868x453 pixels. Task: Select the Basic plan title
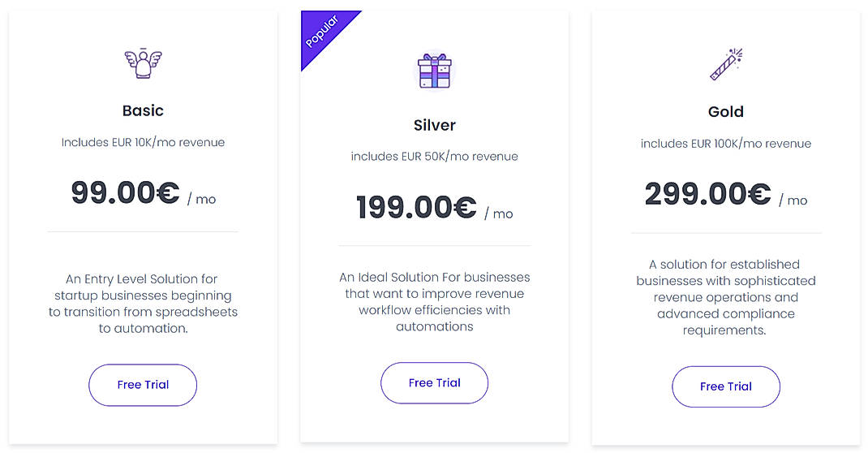click(x=143, y=111)
